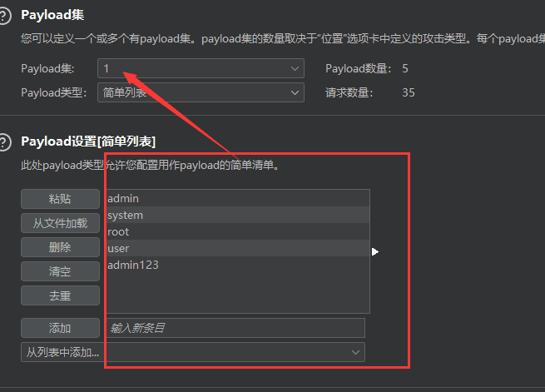The width and height of the screenshot is (545, 392).
Task: Click the 清空 button
Action: pos(60,271)
